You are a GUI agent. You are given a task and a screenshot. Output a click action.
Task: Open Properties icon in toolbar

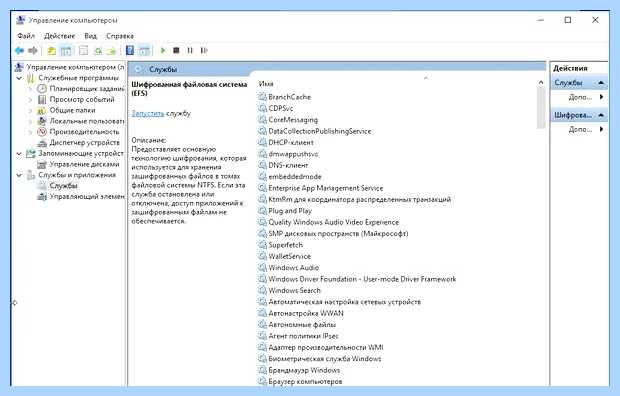point(83,51)
